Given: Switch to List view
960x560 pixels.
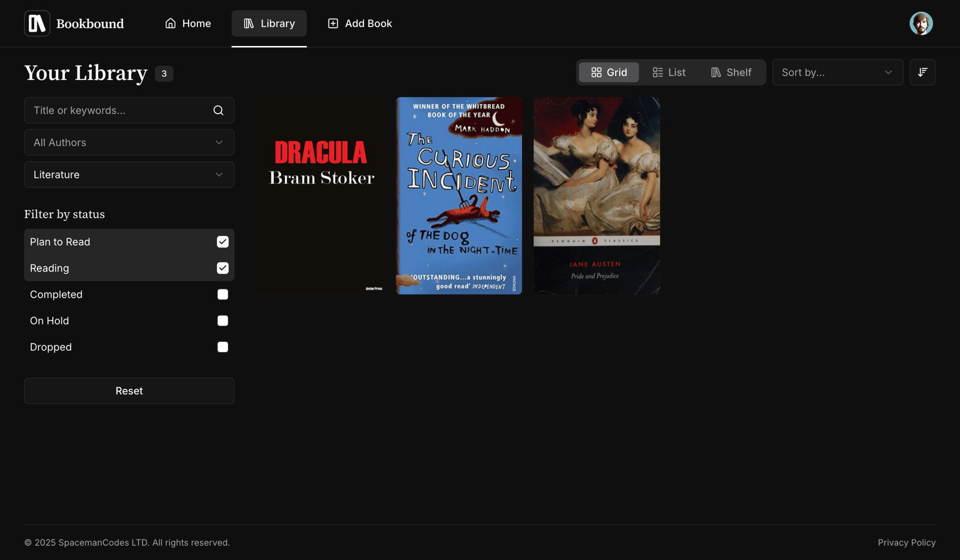Looking at the screenshot, I should coord(669,72).
